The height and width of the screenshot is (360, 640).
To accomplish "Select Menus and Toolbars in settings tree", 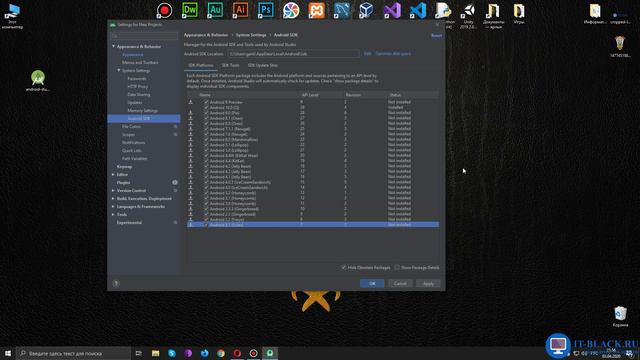I will coord(140,62).
